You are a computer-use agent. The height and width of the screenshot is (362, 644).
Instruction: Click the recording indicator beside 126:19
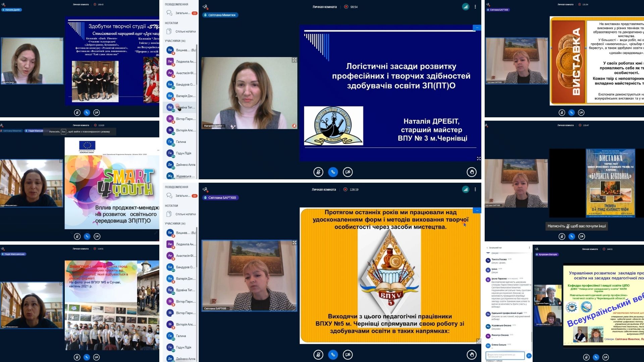(x=345, y=189)
